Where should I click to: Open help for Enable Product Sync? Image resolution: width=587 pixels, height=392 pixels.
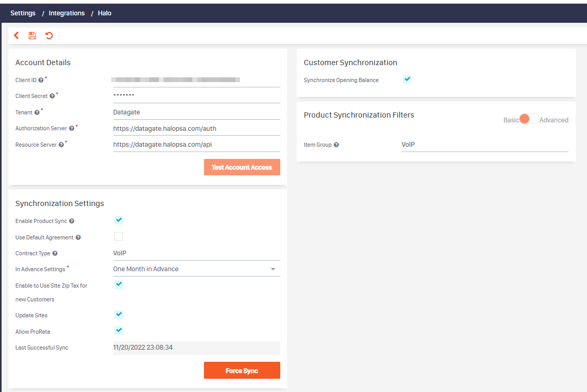(72, 221)
